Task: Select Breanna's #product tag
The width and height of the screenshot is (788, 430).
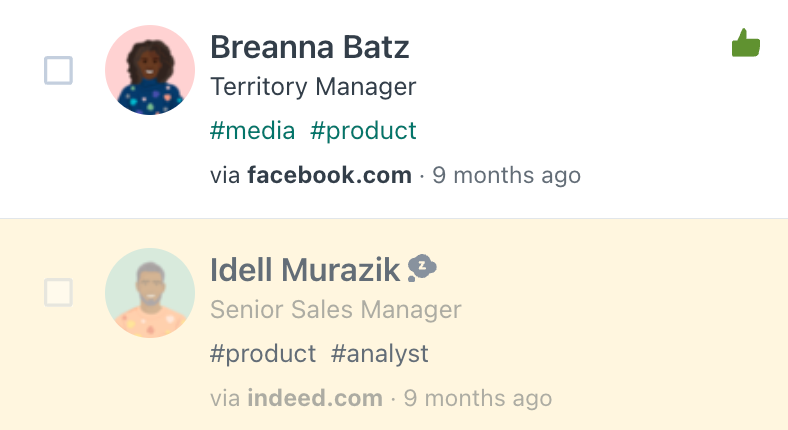Action: pos(363,131)
